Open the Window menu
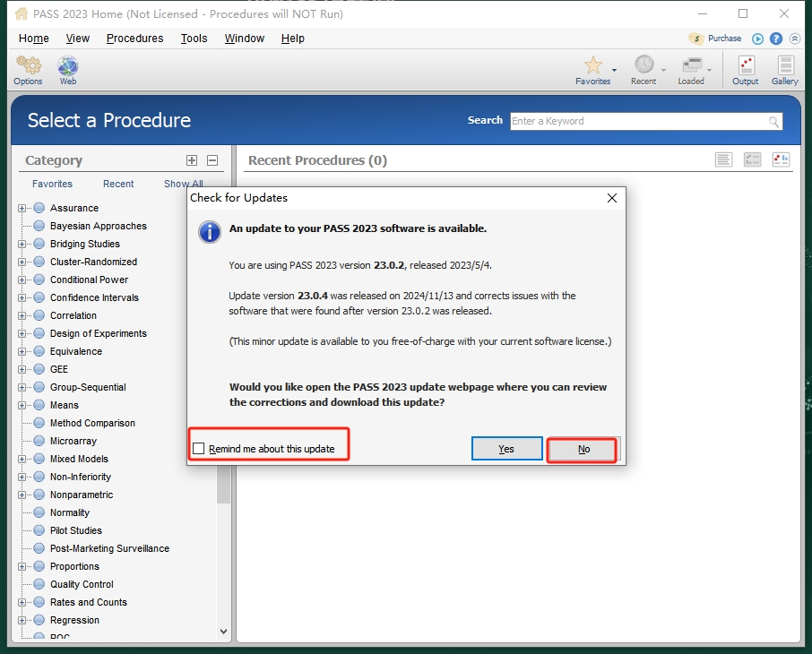The image size is (812, 654). 245,39
